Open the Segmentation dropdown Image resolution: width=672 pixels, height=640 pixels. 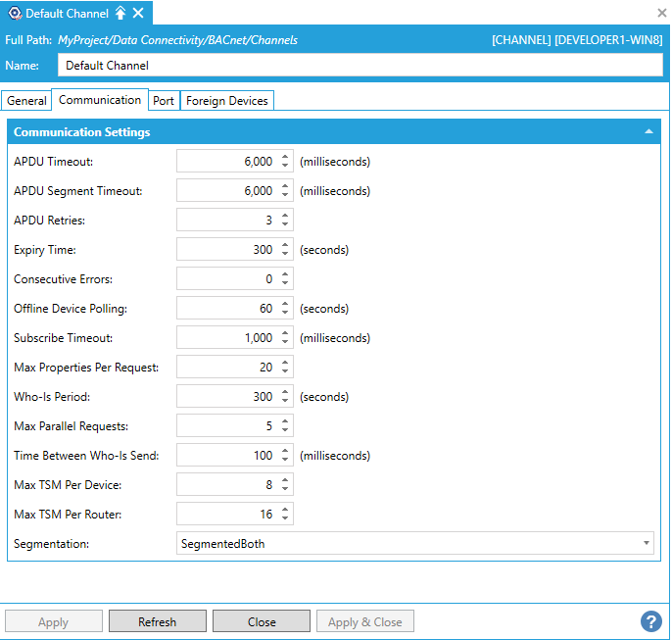[646, 543]
